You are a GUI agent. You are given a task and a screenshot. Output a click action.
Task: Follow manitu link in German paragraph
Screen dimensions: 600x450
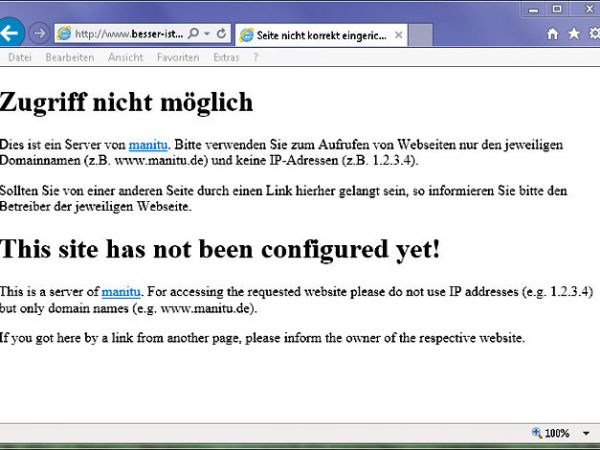[148, 145]
